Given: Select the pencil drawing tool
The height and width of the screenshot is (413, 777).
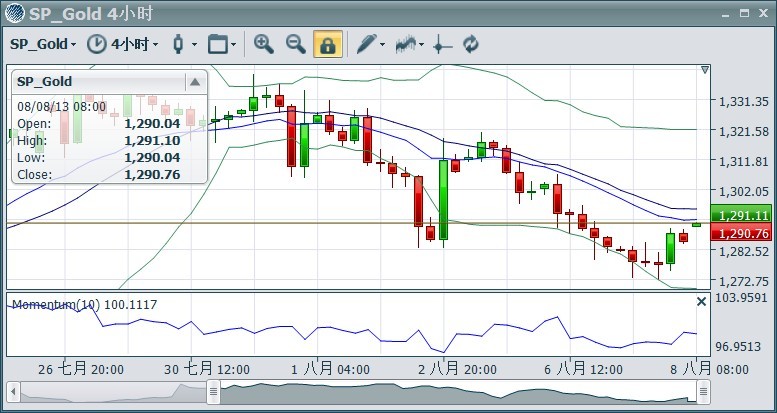Looking at the screenshot, I should click(367, 44).
